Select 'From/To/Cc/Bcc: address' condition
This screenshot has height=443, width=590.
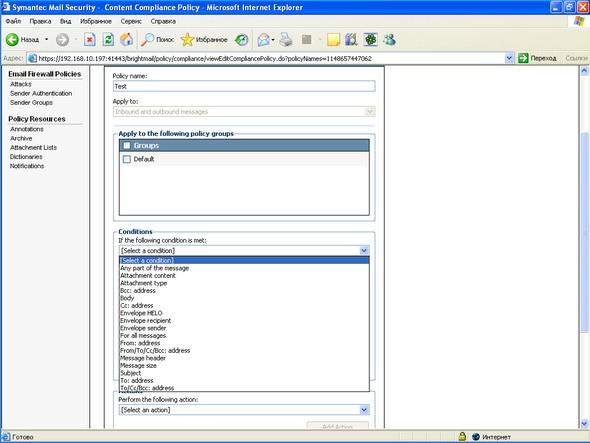tap(244, 350)
